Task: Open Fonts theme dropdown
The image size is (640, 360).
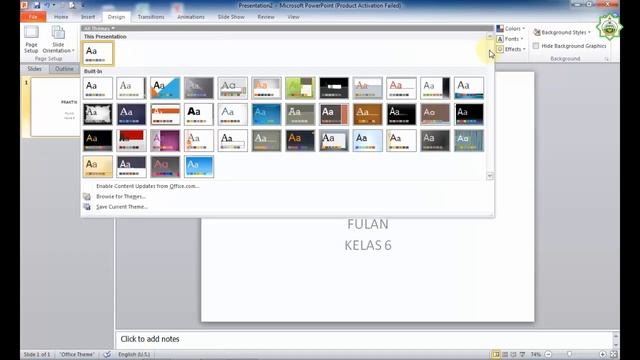Action: click(510, 39)
